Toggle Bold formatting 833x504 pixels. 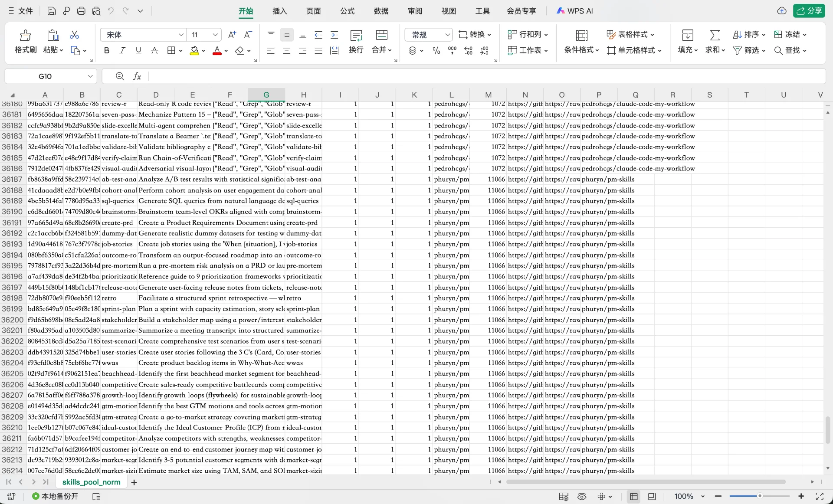107,51
